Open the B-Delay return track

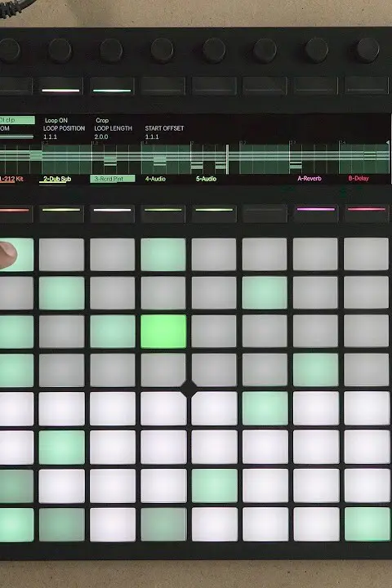(359, 179)
